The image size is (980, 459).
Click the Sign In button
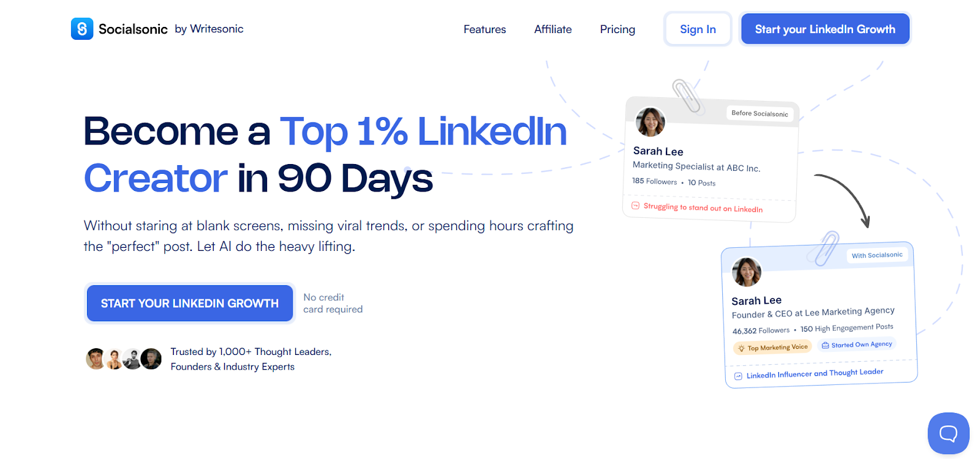698,29
